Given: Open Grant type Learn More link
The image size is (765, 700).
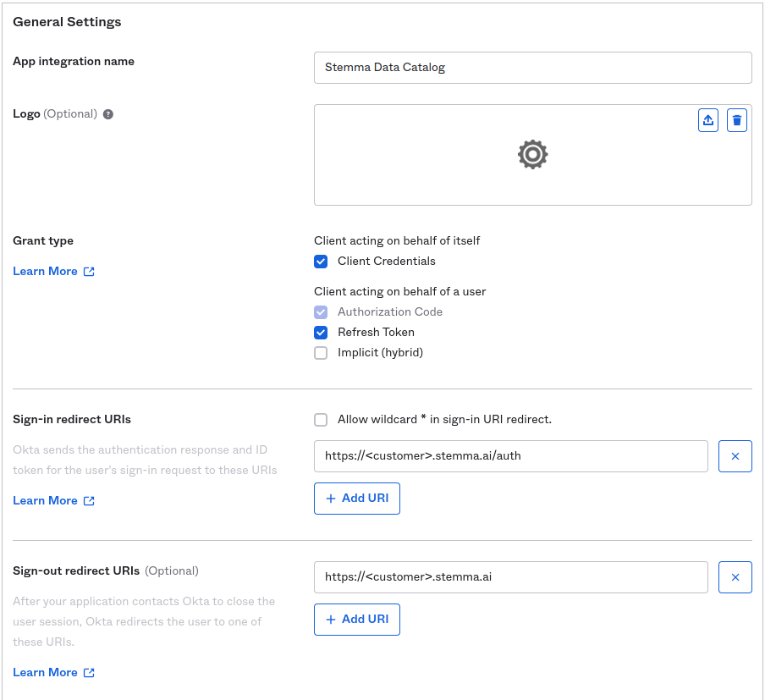Looking at the screenshot, I should tap(46, 272).
